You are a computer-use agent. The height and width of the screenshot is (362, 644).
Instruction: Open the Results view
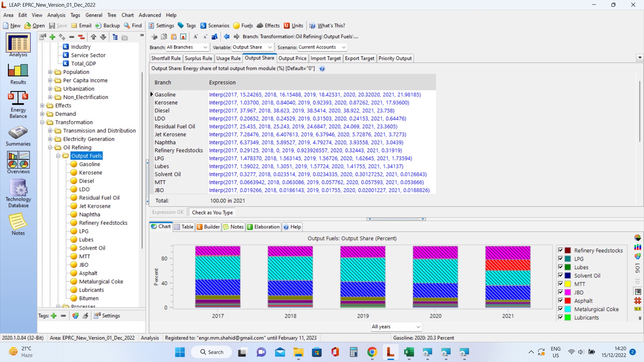pyautogui.click(x=18, y=74)
